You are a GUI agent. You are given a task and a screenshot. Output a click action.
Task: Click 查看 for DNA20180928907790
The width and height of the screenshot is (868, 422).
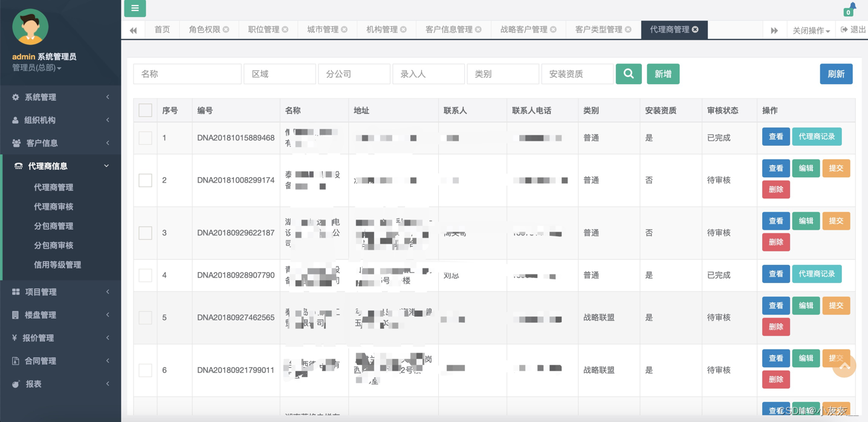coord(776,274)
